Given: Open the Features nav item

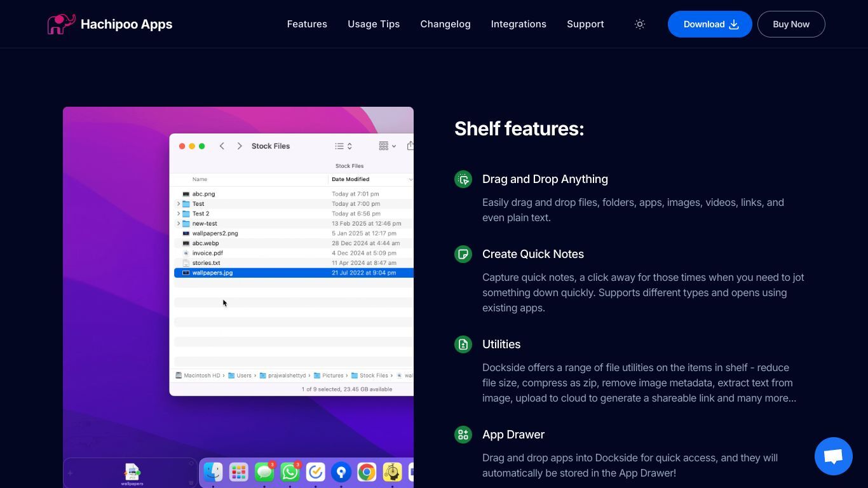Looking at the screenshot, I should 307,24.
